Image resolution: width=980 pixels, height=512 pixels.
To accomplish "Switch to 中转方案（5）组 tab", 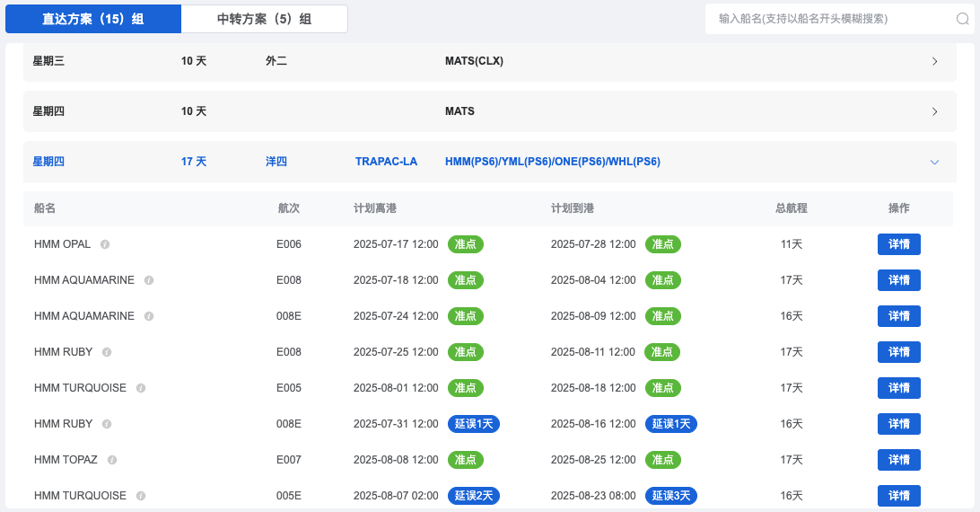I will click(264, 19).
